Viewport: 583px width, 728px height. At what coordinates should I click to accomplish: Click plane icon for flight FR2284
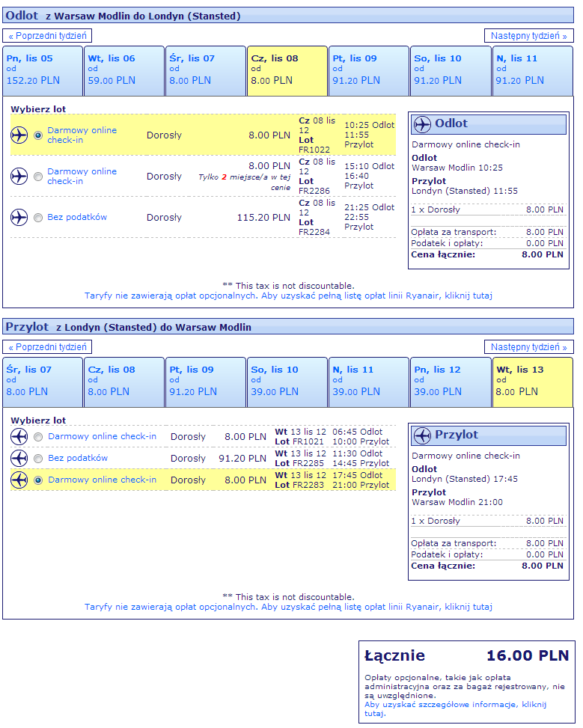click(x=19, y=217)
